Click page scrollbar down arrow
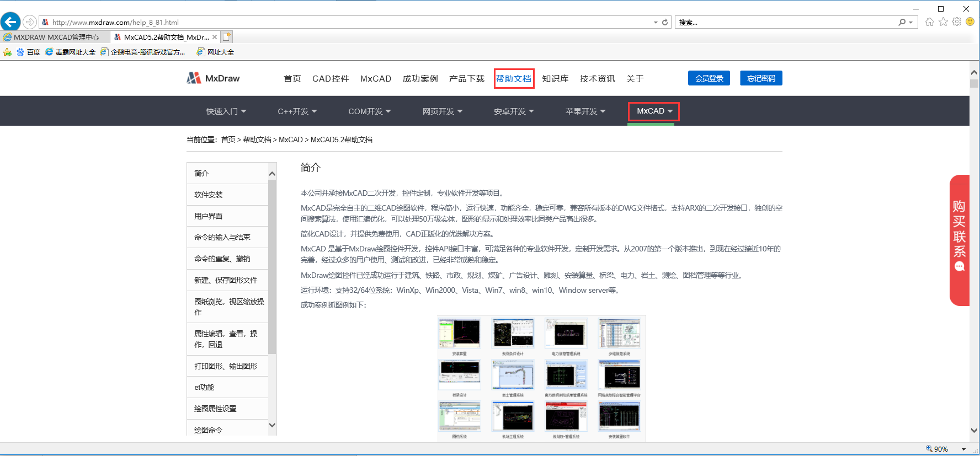Image resolution: width=980 pixels, height=456 pixels. click(x=974, y=430)
